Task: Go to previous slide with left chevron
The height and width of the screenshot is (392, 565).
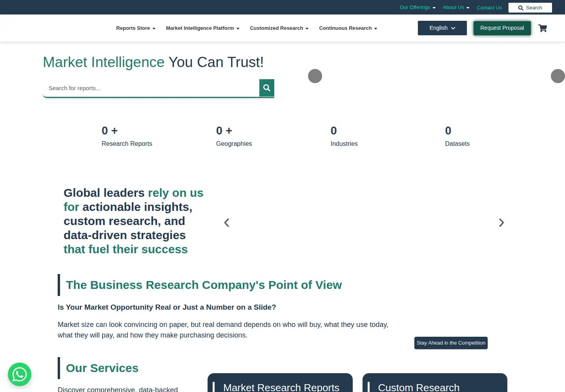Action: pyautogui.click(x=227, y=223)
